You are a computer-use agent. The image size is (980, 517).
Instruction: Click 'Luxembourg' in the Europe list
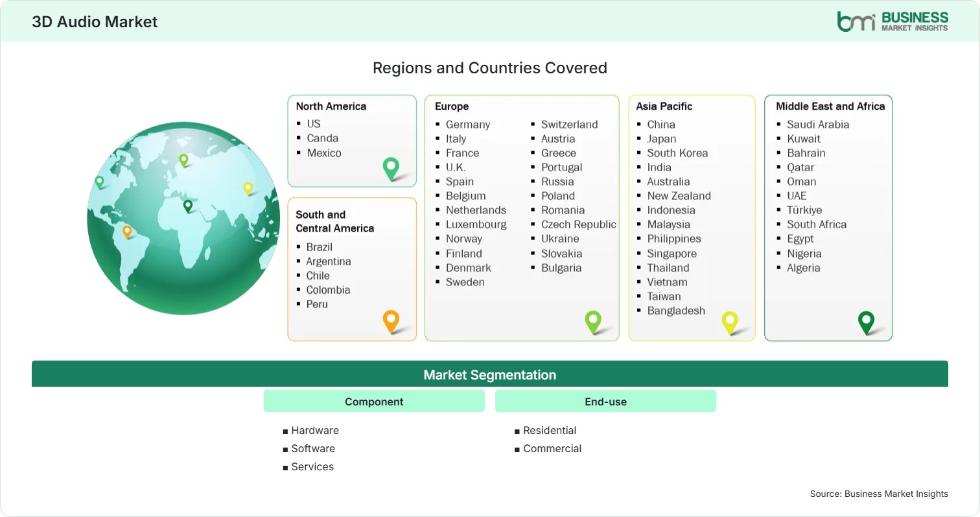(476, 224)
